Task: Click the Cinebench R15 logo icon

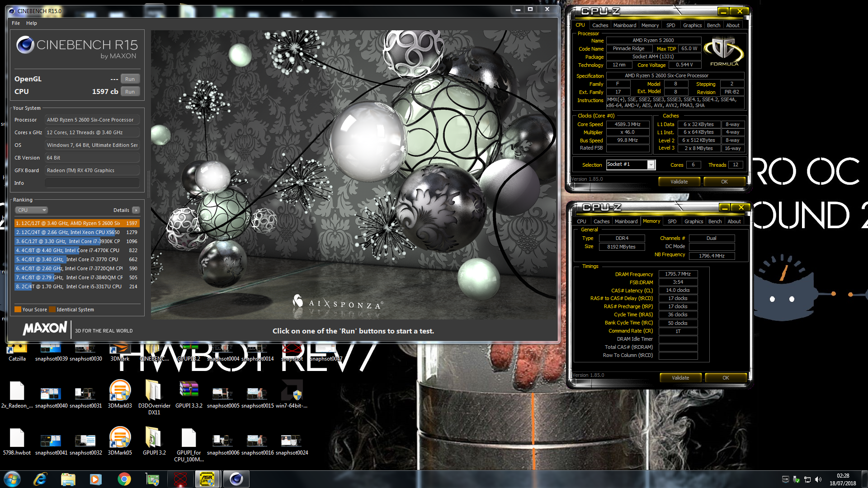Action: click(25, 45)
